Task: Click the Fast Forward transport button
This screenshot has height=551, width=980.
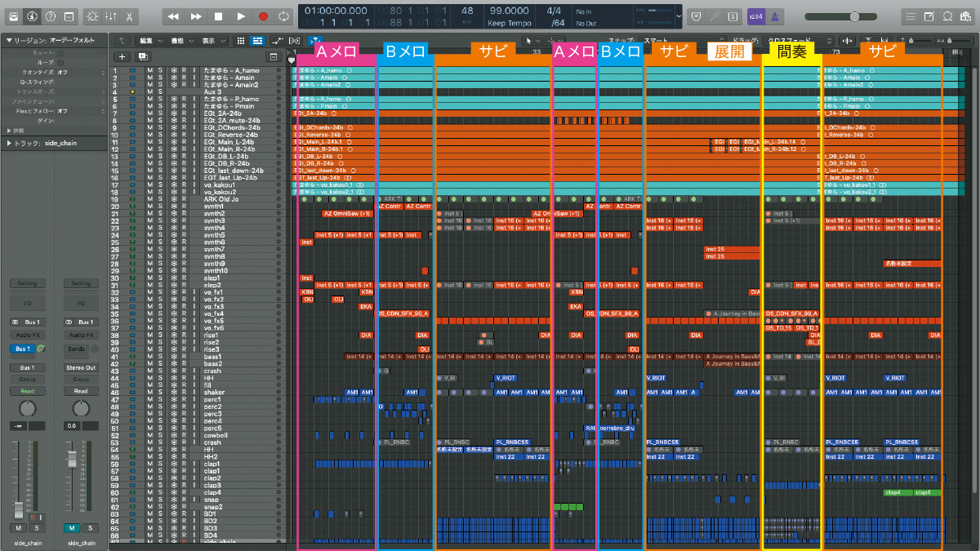Action: click(x=196, y=16)
